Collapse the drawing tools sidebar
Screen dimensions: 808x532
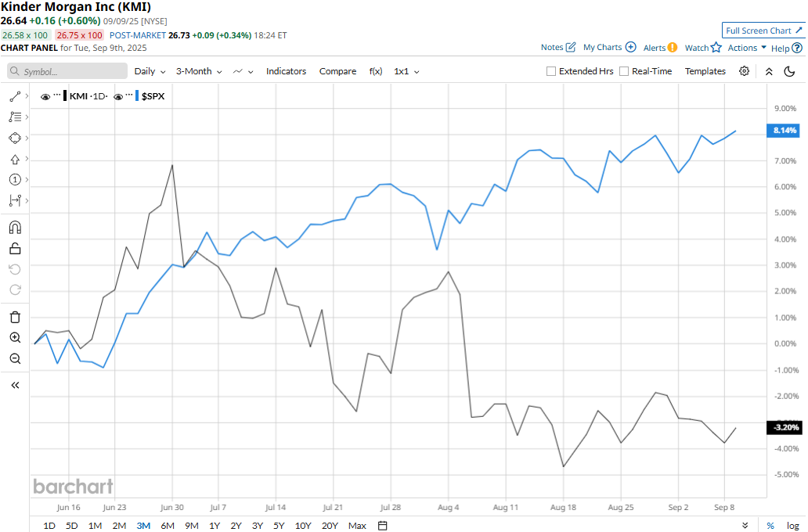point(15,385)
